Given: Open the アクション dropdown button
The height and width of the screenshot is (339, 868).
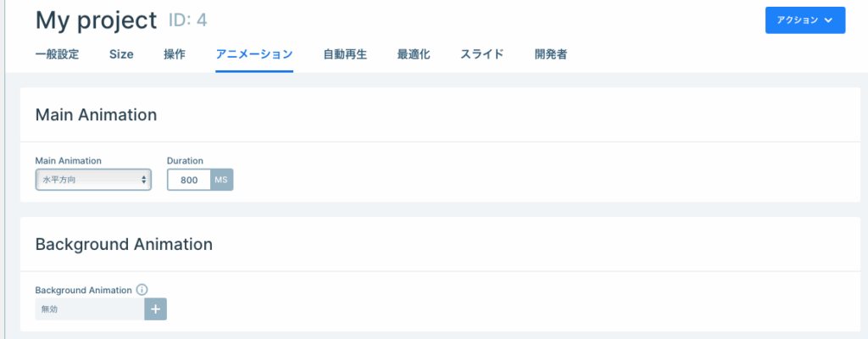Looking at the screenshot, I should coord(805,20).
